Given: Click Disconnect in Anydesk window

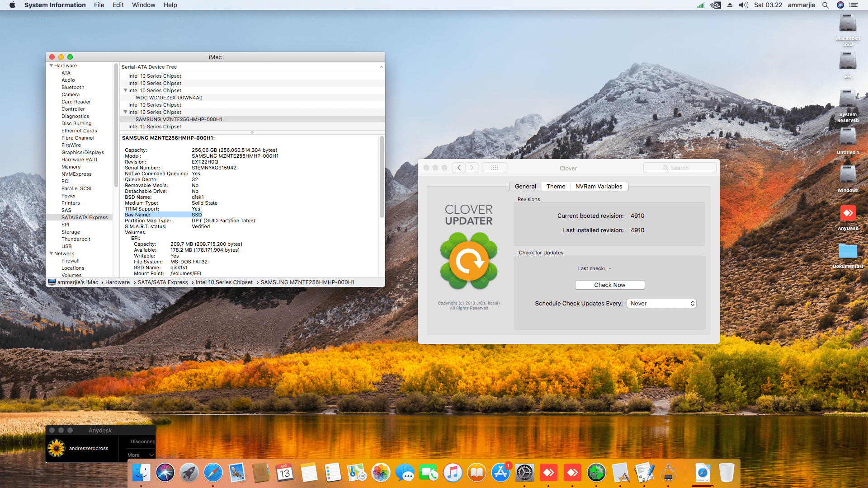Looking at the screenshot, I should 142,441.
